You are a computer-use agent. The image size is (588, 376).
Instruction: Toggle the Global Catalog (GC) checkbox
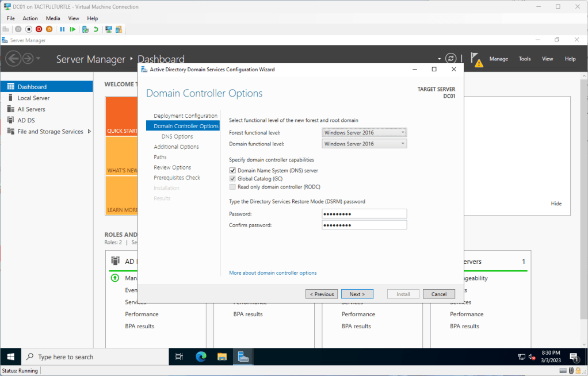tap(232, 179)
